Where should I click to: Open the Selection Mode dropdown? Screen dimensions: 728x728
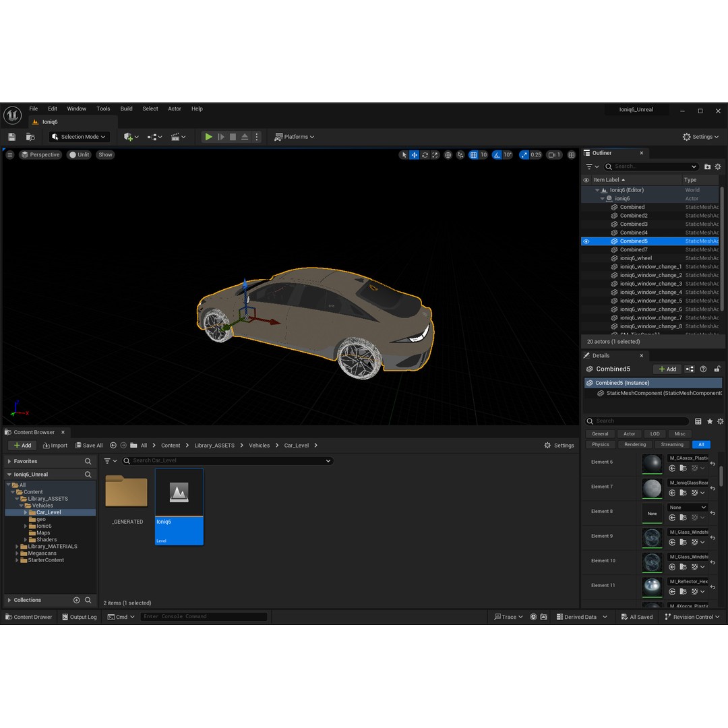pyautogui.click(x=79, y=136)
